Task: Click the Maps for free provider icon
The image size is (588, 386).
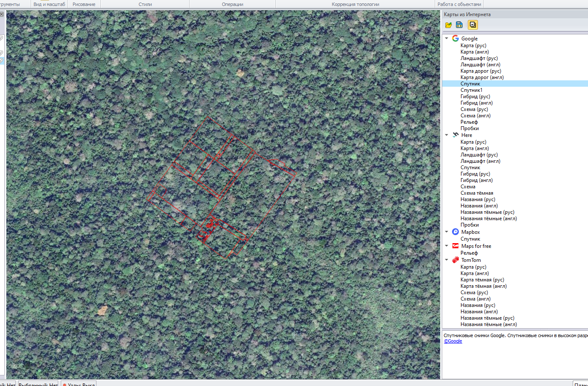Action: (455, 246)
